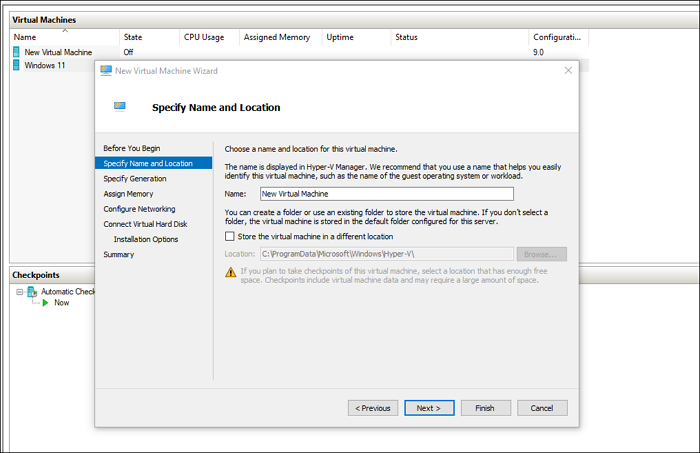Click the virtual machine Name text field
700x453 pixels.
[385, 194]
